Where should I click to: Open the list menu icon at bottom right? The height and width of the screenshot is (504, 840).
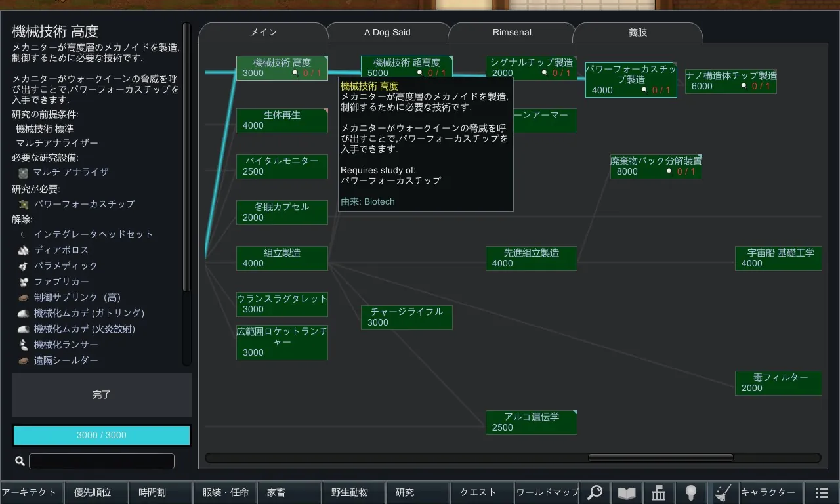tap(822, 492)
